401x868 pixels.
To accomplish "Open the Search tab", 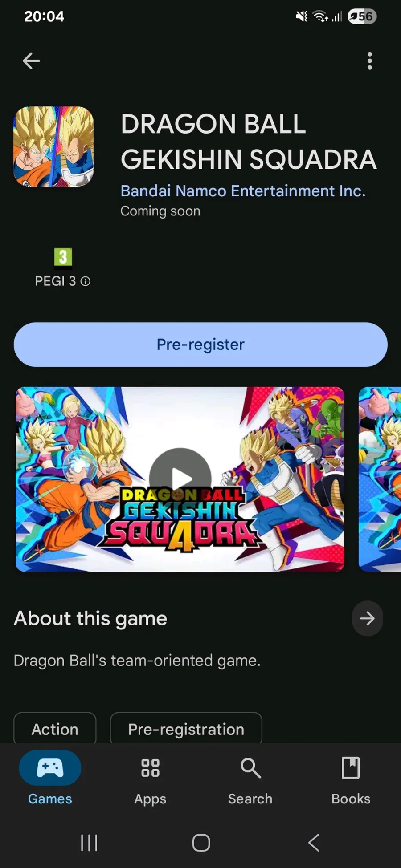I will pos(250,778).
